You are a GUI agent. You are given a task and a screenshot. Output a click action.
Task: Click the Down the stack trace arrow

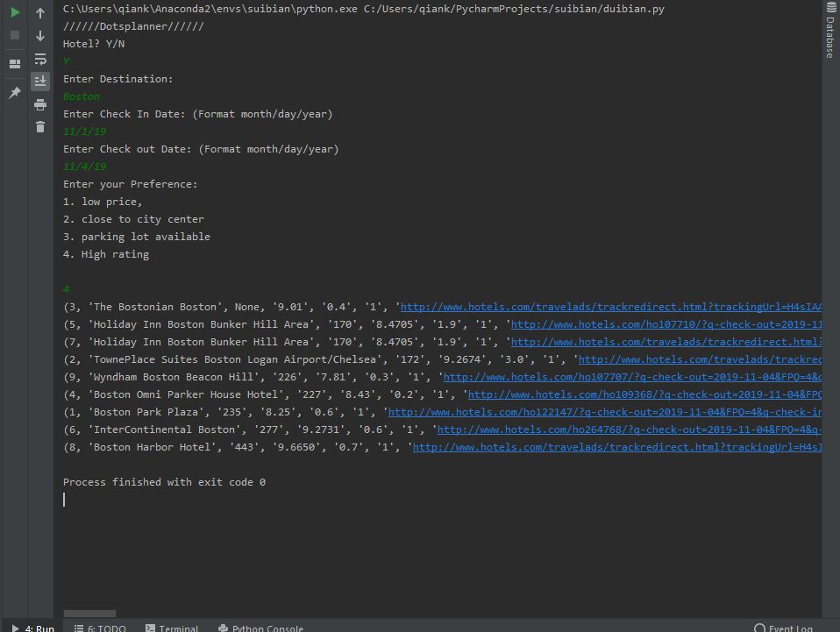pyautogui.click(x=40, y=36)
